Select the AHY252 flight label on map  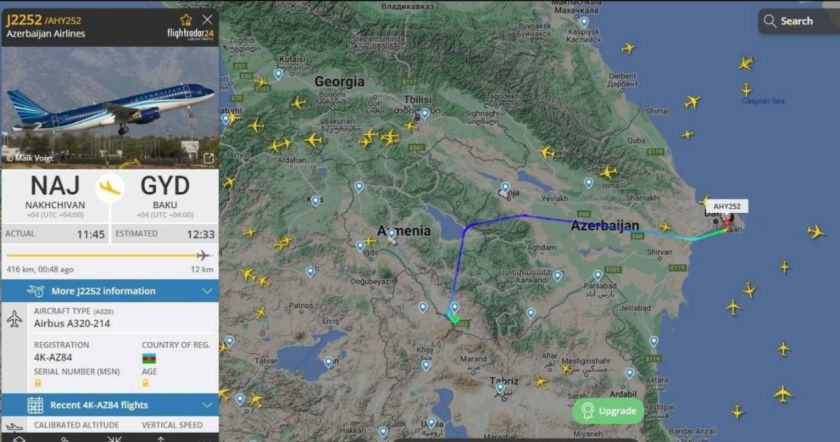(x=727, y=206)
